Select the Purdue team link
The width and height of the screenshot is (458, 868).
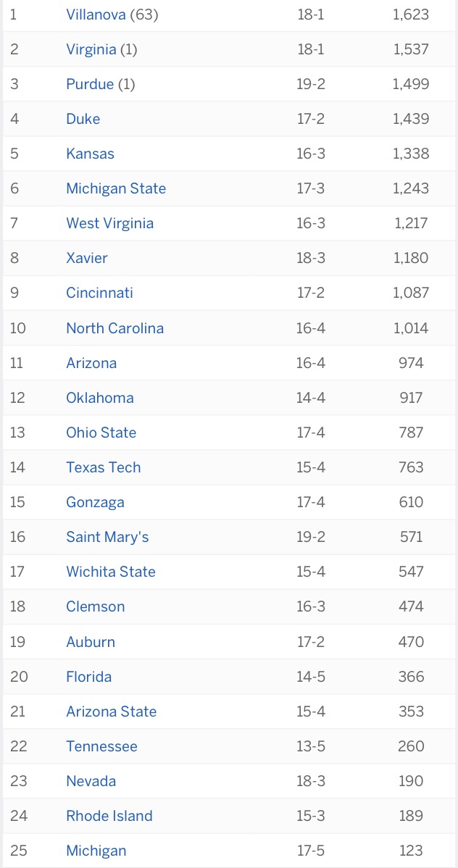[x=90, y=84]
